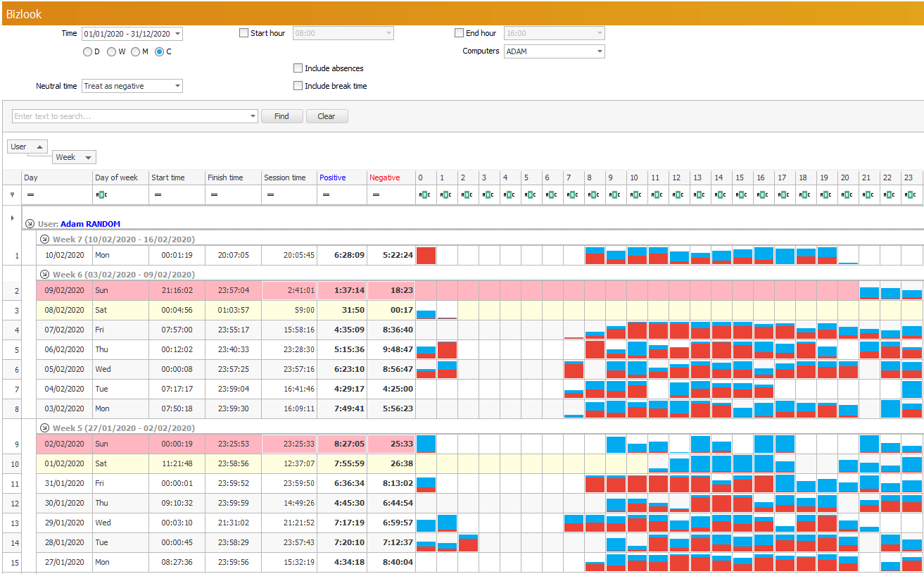Image resolution: width=924 pixels, height=574 pixels.
Task: Expand the Time date range dropdown
Action: tap(177, 34)
